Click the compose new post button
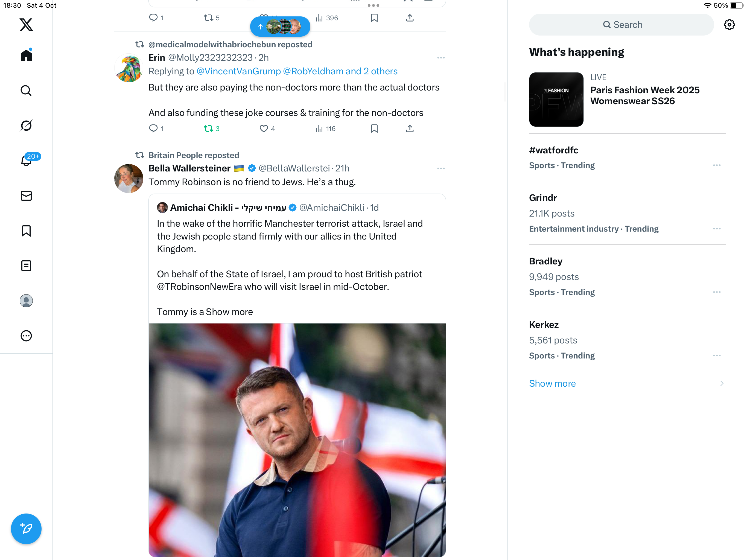The height and width of the screenshot is (560, 747). coord(26,529)
